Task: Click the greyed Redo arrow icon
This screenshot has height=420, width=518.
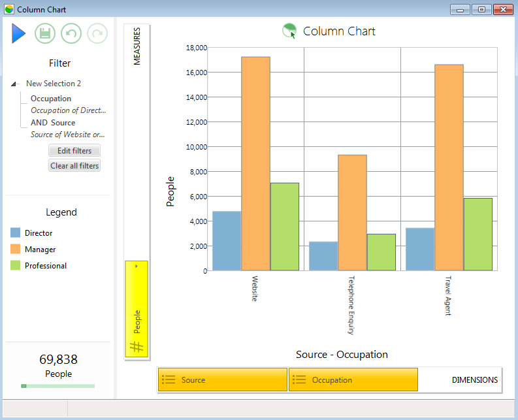Action: pos(97,33)
